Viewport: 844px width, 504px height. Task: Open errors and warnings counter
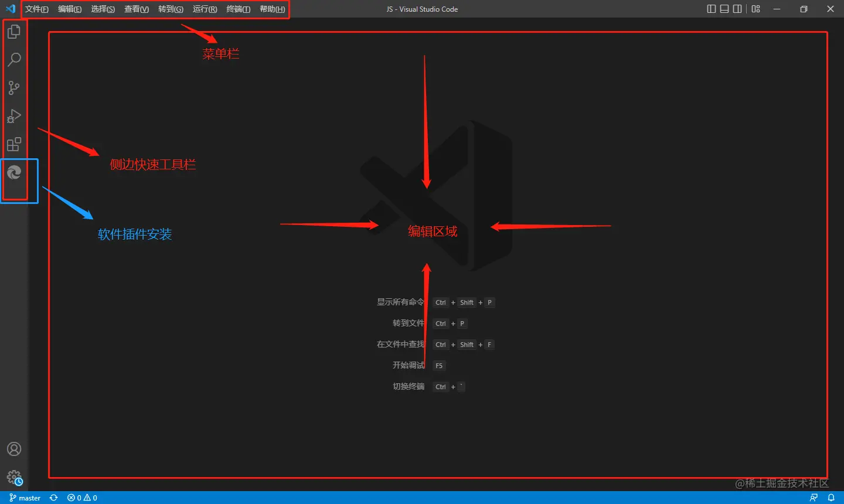(x=82, y=498)
